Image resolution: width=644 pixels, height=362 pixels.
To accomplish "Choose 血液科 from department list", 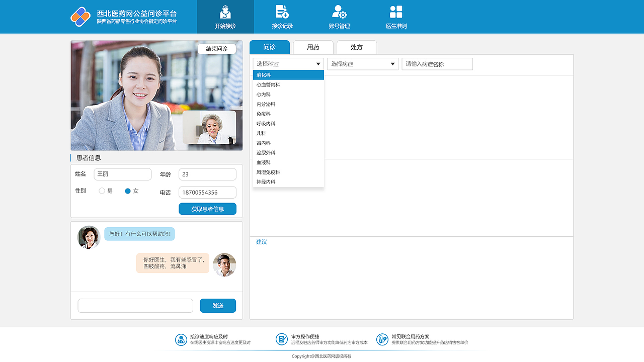I will point(288,162).
